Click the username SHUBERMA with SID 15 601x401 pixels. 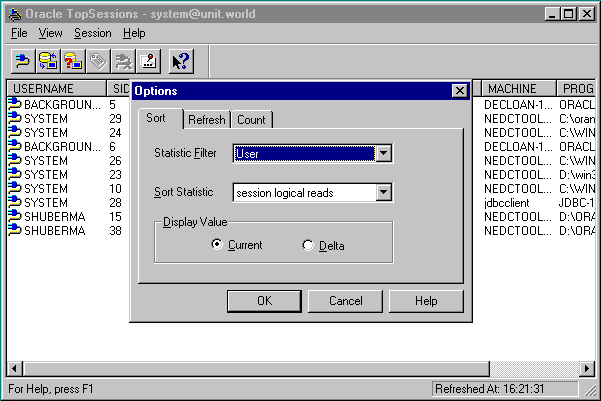(55, 217)
